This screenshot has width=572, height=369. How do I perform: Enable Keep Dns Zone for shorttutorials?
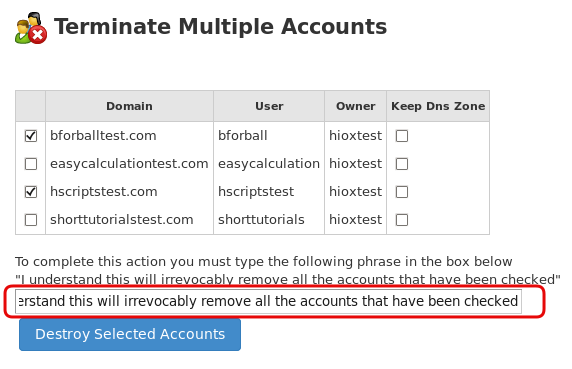click(x=402, y=220)
